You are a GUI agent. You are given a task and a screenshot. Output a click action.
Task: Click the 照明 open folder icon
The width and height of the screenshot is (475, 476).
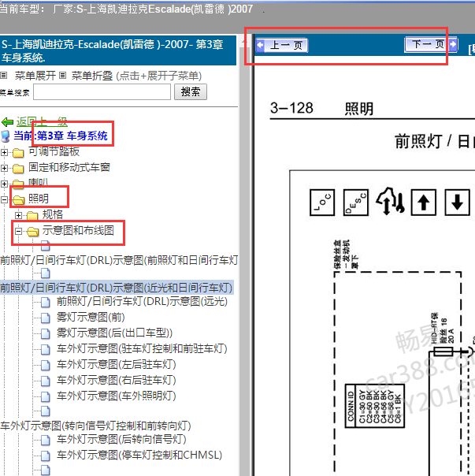(x=19, y=199)
